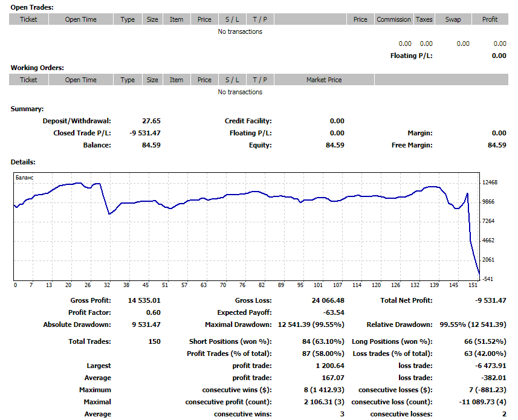Viewport: 518px width, 420px height.
Task: Click the 4662 value on chart axis
Action: (x=488, y=241)
